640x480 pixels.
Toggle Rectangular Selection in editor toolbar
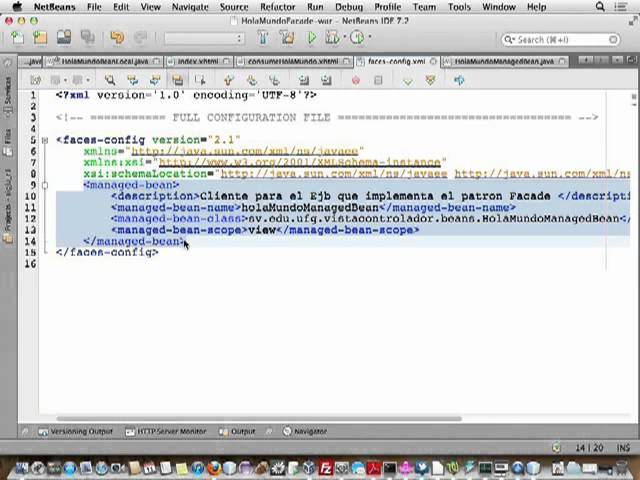click(x=200, y=80)
